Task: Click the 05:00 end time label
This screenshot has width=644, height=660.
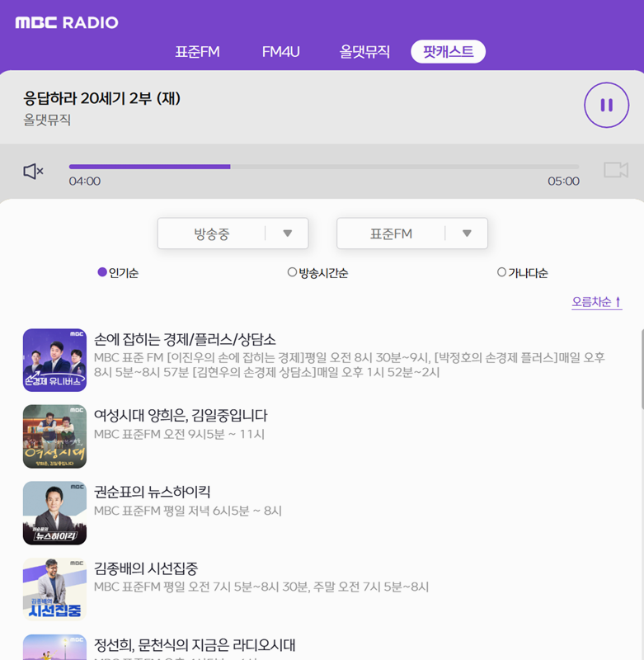Action: [563, 181]
